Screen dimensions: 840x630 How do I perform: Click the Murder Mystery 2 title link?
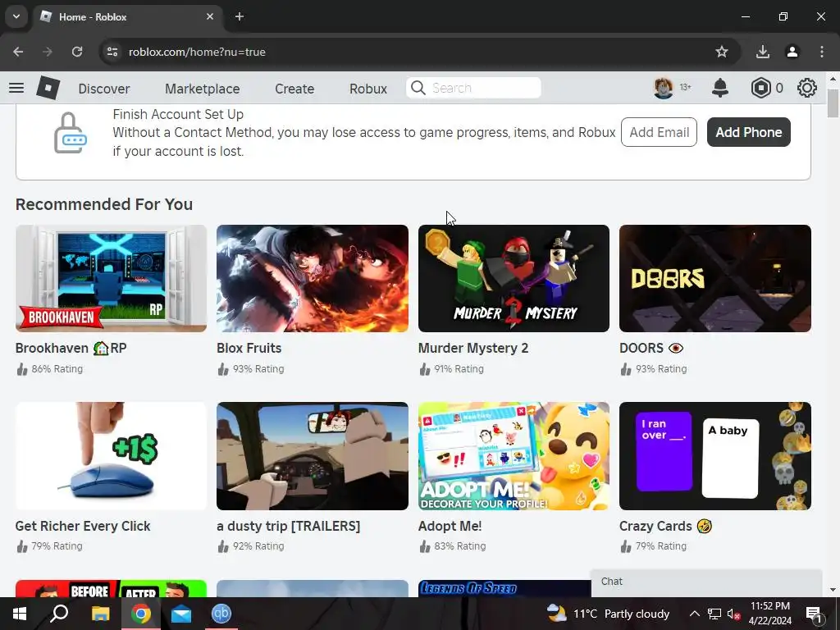(473, 348)
